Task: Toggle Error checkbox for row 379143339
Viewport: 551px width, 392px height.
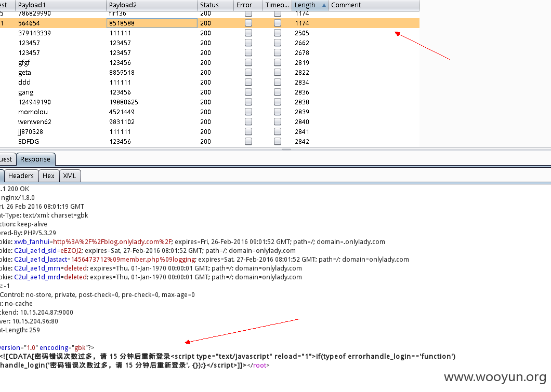Action: coord(248,33)
